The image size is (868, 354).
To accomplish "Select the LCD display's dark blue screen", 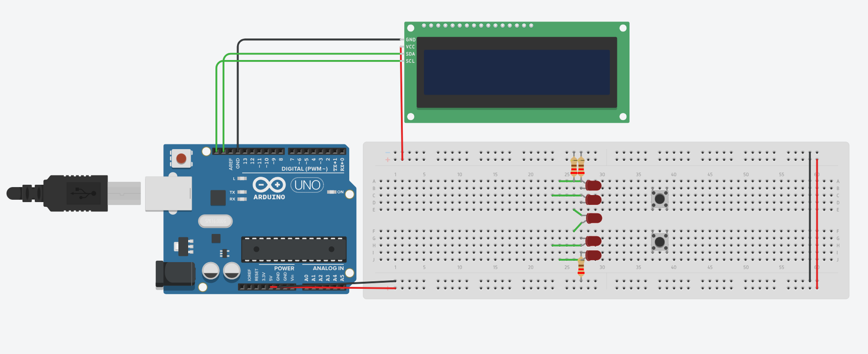I will pyautogui.click(x=516, y=72).
